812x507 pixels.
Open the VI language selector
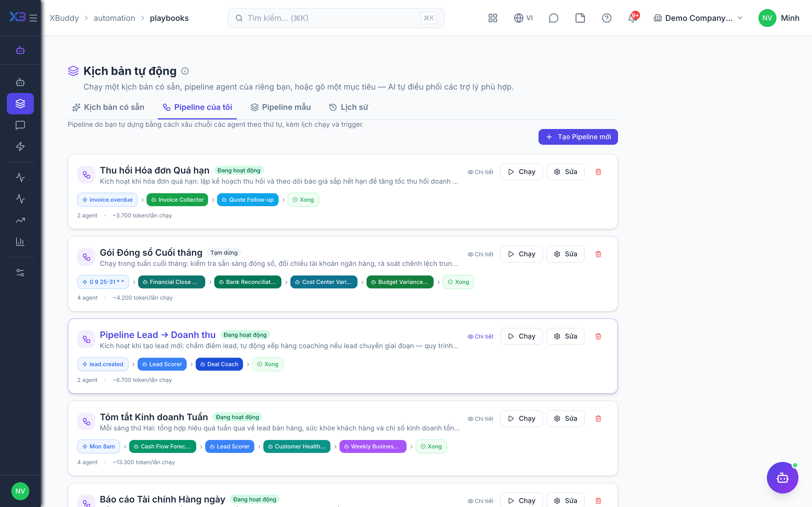(523, 18)
